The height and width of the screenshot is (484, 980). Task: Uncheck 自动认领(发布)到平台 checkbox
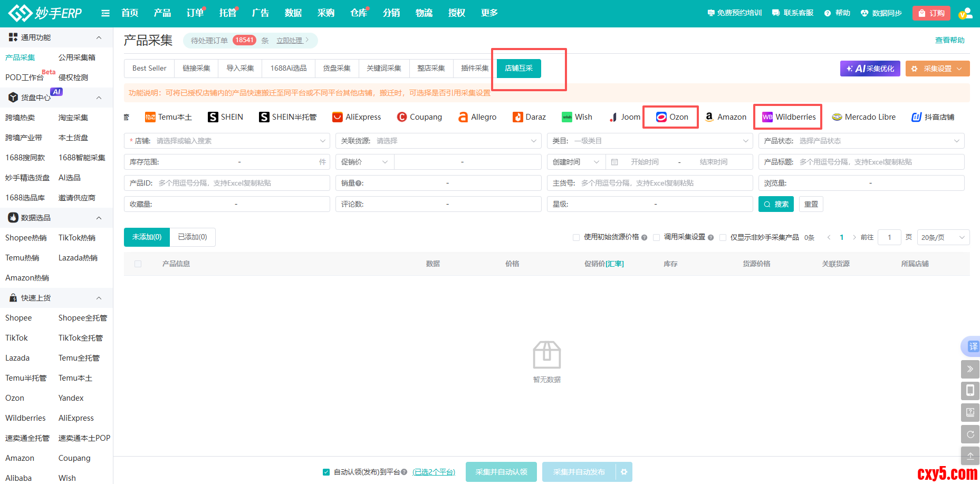[x=326, y=472]
